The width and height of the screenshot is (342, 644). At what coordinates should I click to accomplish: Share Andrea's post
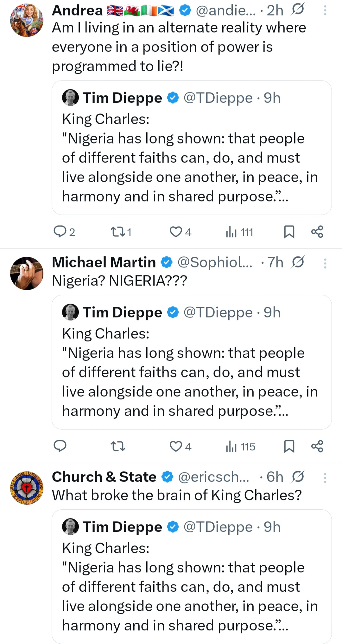317,232
